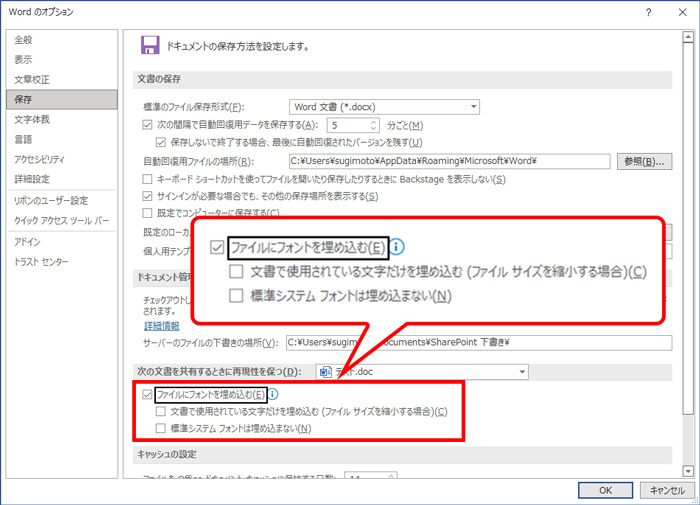Toggle サインインが必要な場合でも checkbox
Image resolution: width=700 pixels, height=505 pixels.
pyautogui.click(x=147, y=196)
